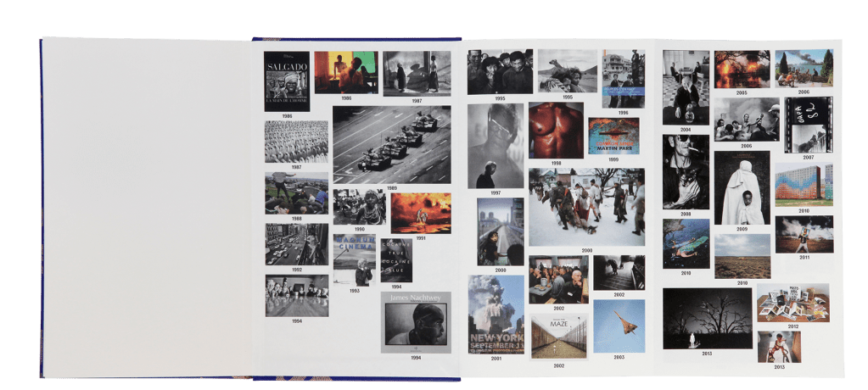The width and height of the screenshot is (868, 390).
Task: Click the 2009 white shrouded figure photo
Action: coord(742,187)
